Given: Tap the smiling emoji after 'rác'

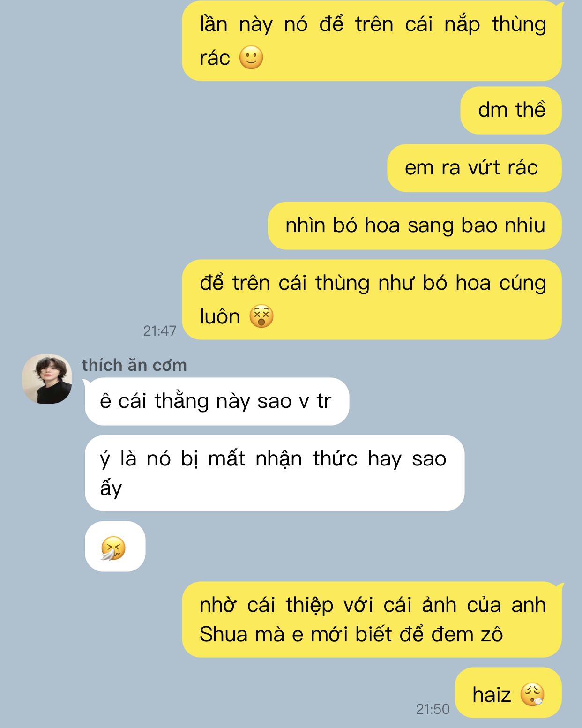Looking at the screenshot, I should click(x=251, y=58).
